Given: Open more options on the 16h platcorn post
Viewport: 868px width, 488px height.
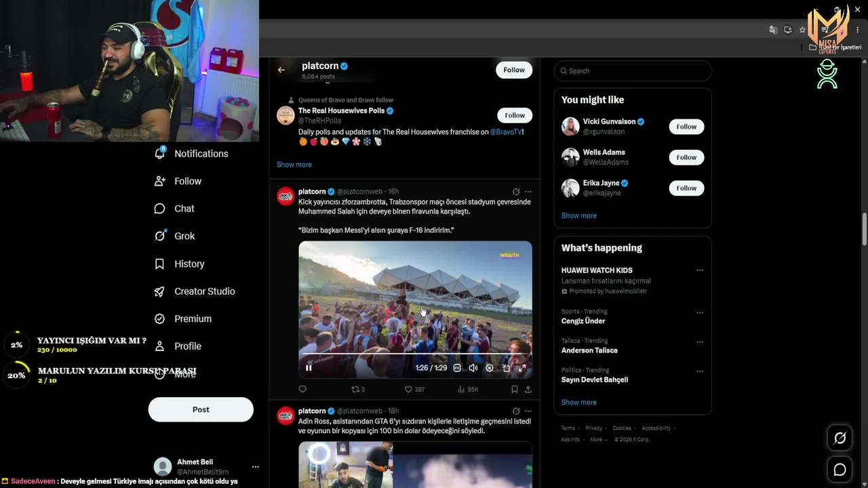Looking at the screenshot, I should pyautogui.click(x=528, y=192).
